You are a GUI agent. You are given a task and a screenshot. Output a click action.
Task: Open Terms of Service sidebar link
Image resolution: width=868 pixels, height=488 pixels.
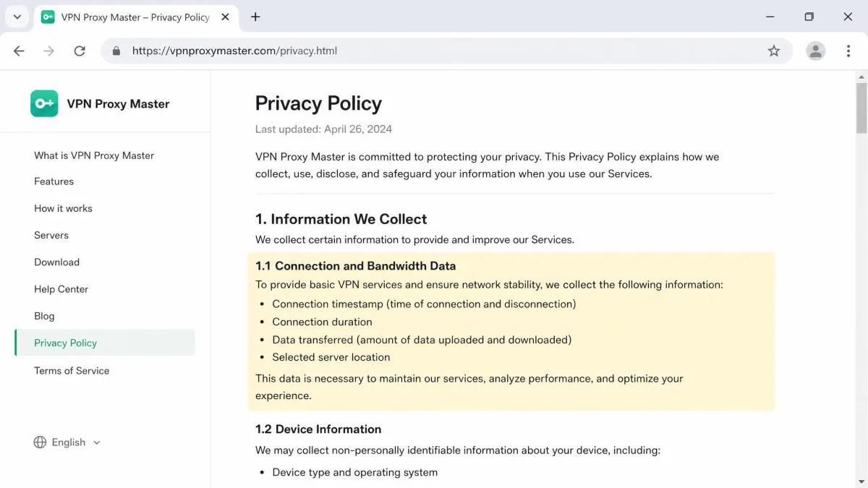coord(72,370)
